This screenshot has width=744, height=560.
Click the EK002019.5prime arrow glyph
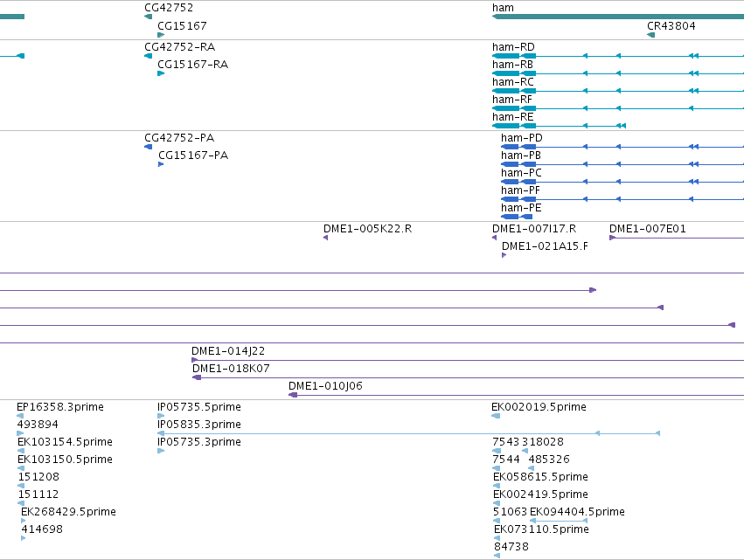496,416
